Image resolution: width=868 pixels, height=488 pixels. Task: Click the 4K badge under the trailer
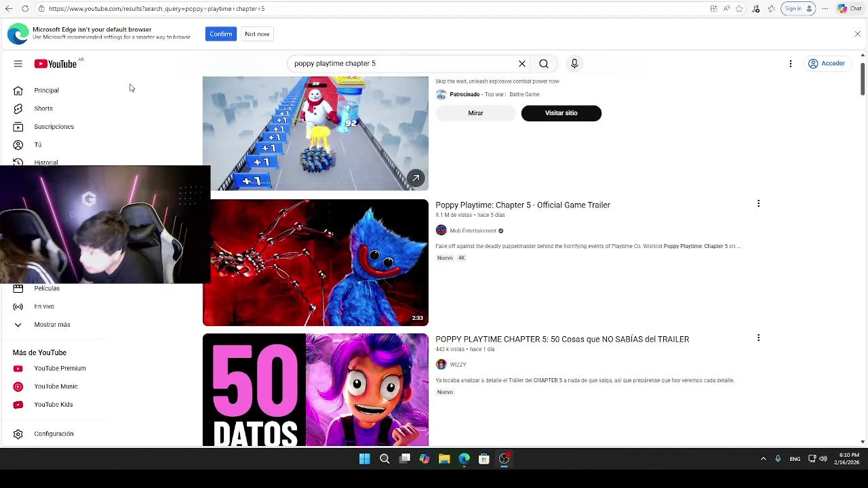[x=462, y=258]
